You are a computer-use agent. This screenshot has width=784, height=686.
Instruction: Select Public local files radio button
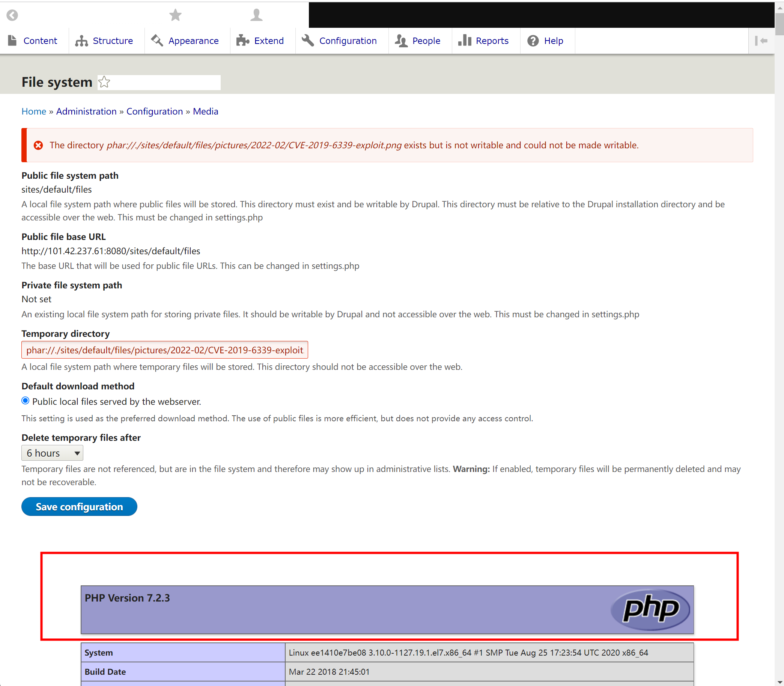[x=25, y=401]
